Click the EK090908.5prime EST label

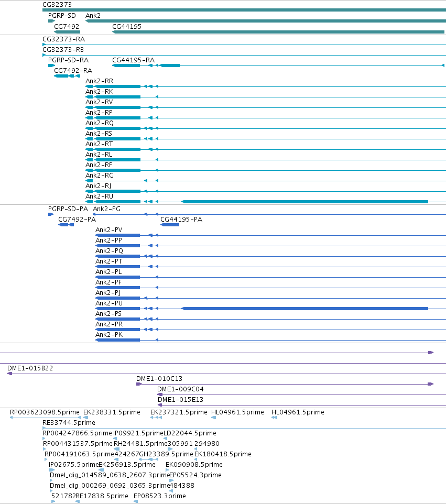(x=194, y=465)
